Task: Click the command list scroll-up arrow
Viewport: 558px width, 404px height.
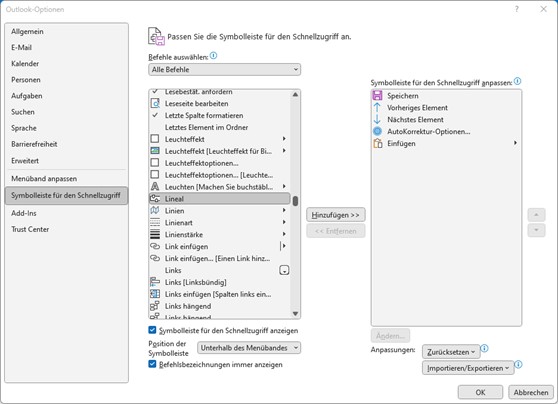Action: pos(295,94)
